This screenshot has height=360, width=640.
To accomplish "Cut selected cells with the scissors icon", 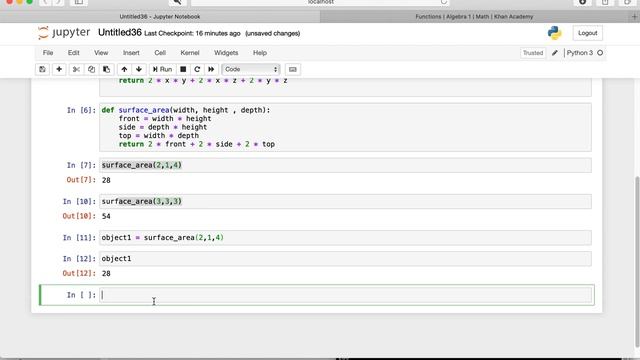I will [76, 69].
